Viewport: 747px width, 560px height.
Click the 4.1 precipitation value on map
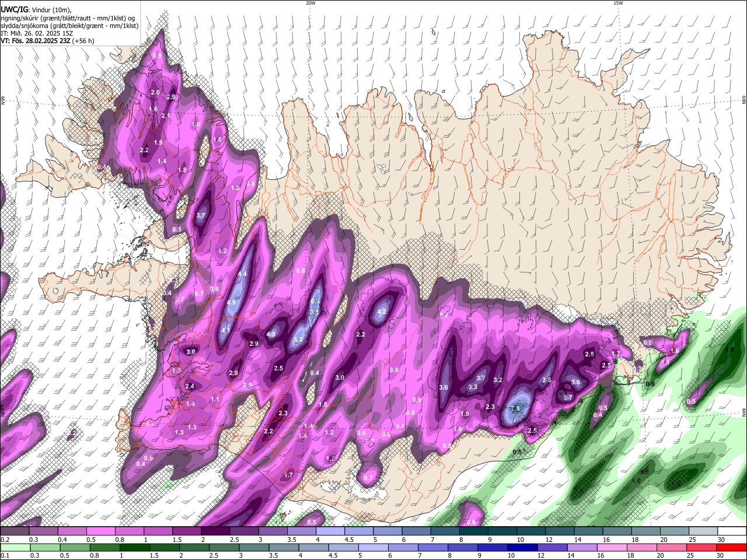click(x=225, y=330)
